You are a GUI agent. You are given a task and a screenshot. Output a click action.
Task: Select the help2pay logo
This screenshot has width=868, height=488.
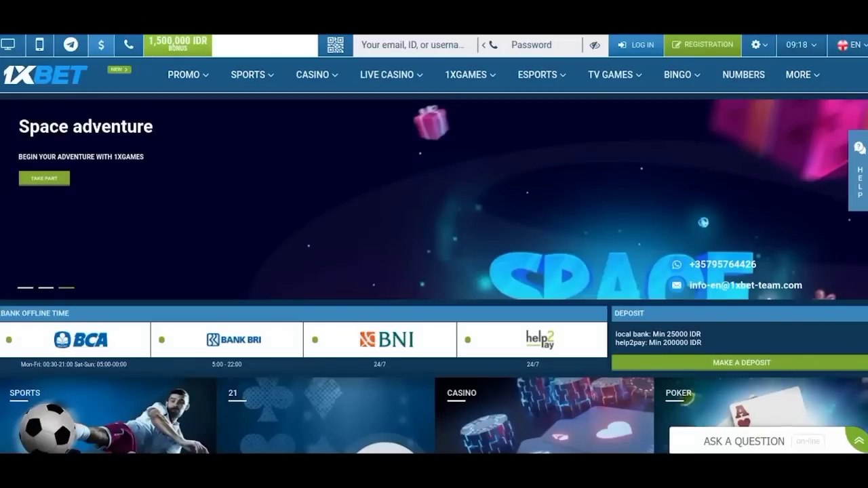540,340
